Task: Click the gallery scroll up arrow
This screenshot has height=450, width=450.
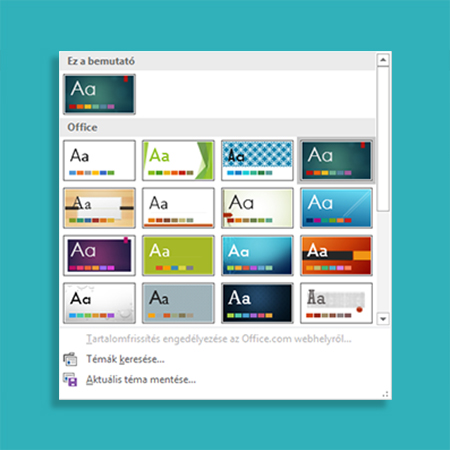Action: 383,60
